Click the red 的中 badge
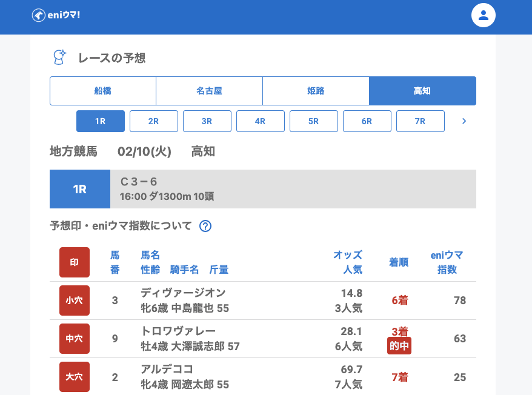The height and width of the screenshot is (395, 532). tap(399, 346)
